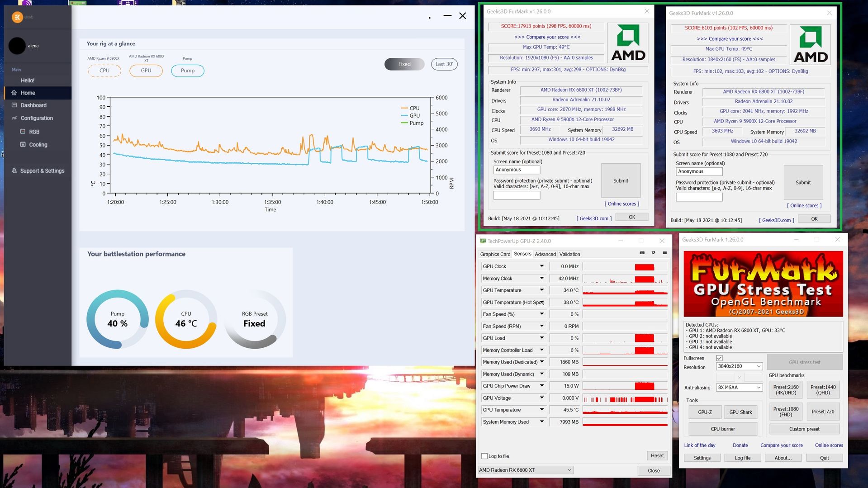868x488 pixels.
Task: Click the Pump 40 % circular gauge
Action: pyautogui.click(x=118, y=319)
